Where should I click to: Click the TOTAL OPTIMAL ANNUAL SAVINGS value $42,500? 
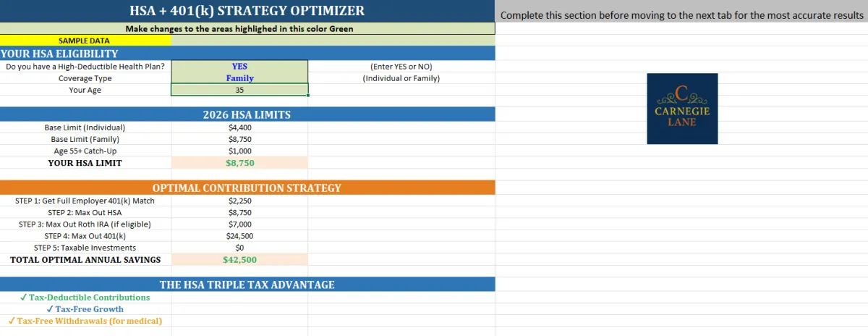point(239,259)
